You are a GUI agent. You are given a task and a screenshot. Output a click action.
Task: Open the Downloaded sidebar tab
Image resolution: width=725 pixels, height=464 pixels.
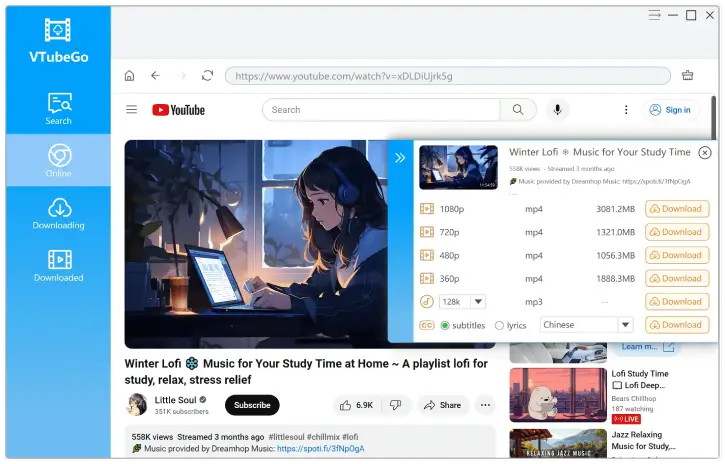(59, 265)
